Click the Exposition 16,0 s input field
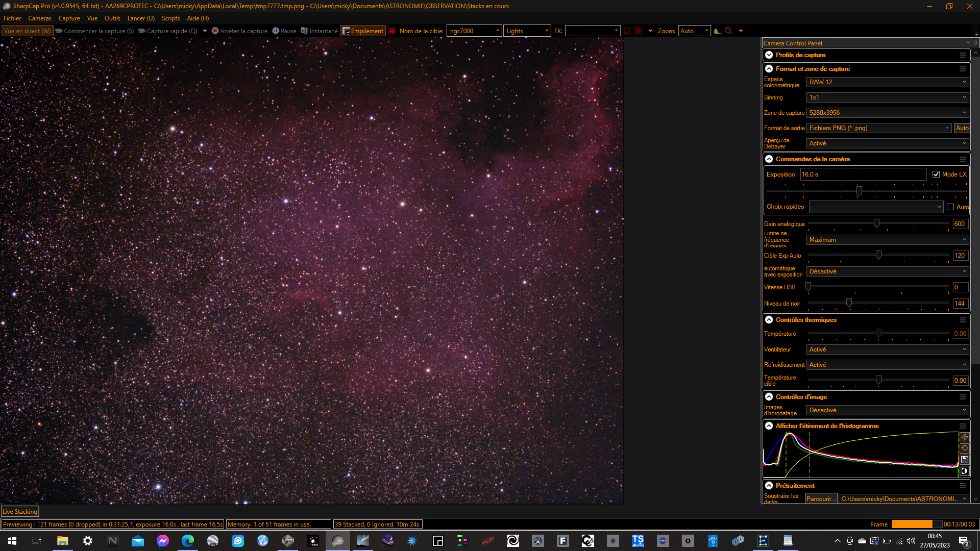 (863, 174)
